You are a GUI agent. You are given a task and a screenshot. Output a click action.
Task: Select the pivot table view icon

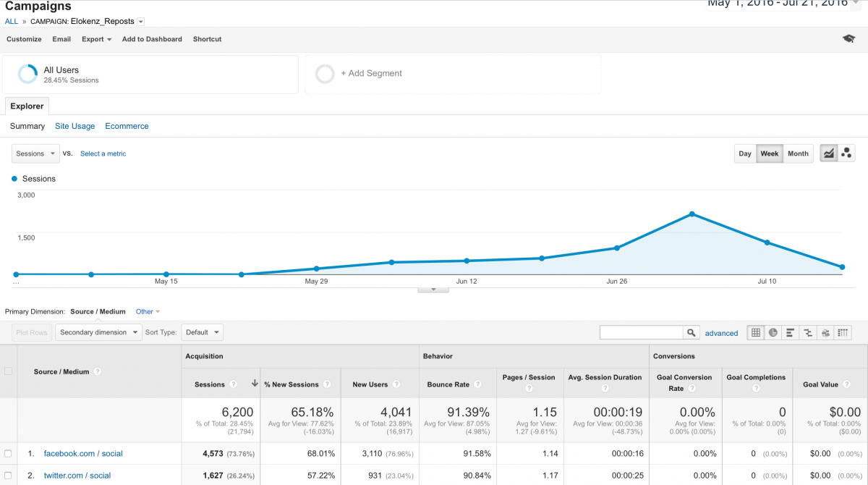(843, 332)
